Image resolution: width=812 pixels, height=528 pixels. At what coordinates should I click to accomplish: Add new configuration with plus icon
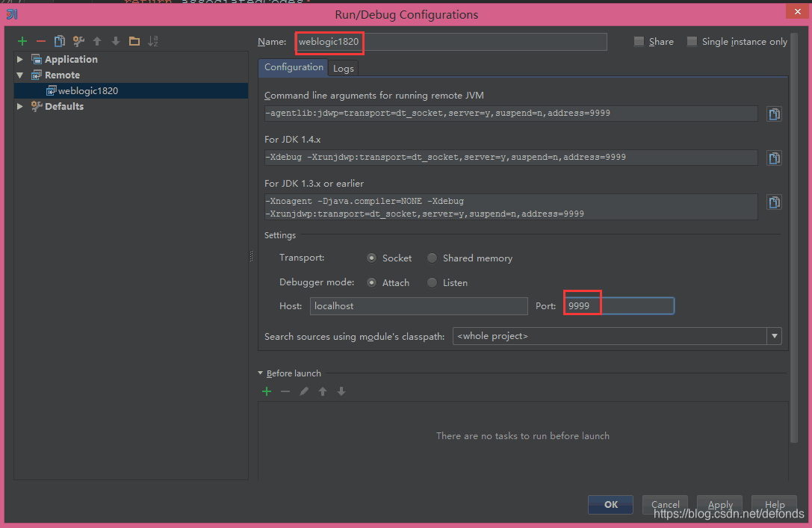point(22,41)
